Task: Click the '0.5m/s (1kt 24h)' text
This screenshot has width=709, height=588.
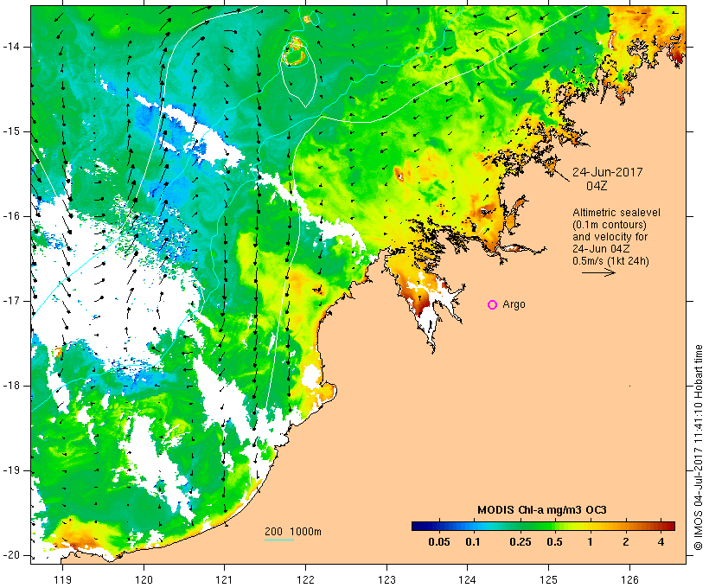Action: point(610,261)
